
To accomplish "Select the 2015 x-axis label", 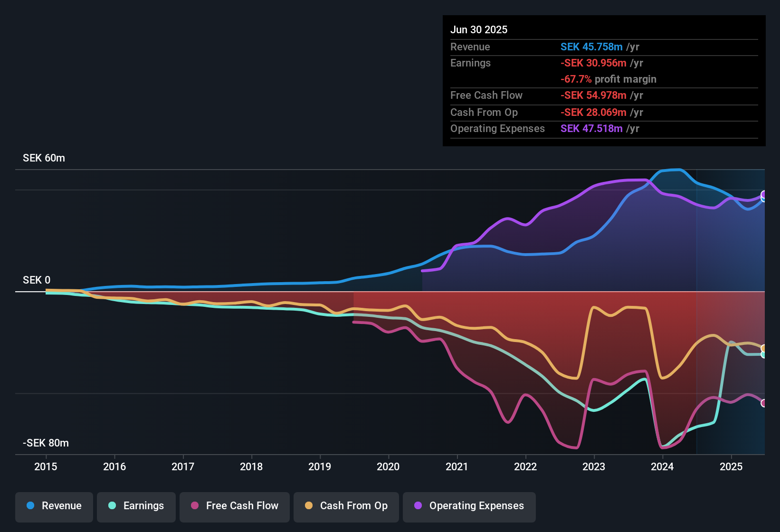I will coord(46,466).
